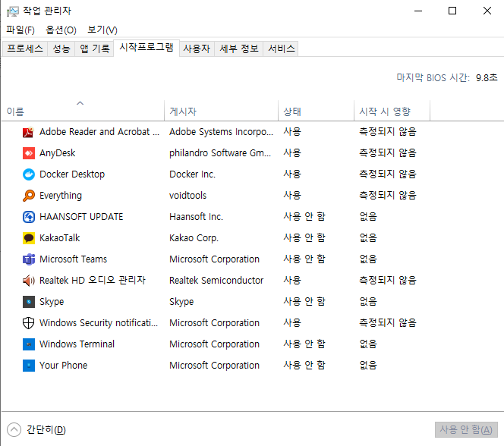This screenshot has width=504, height=446.
Task: Select the AnyDesk entry name
Action: point(57,153)
